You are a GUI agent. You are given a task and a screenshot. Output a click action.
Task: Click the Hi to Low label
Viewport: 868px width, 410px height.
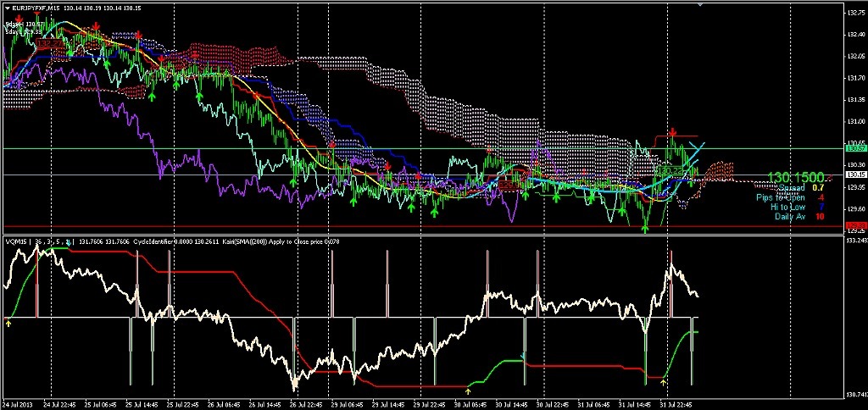[x=789, y=207]
